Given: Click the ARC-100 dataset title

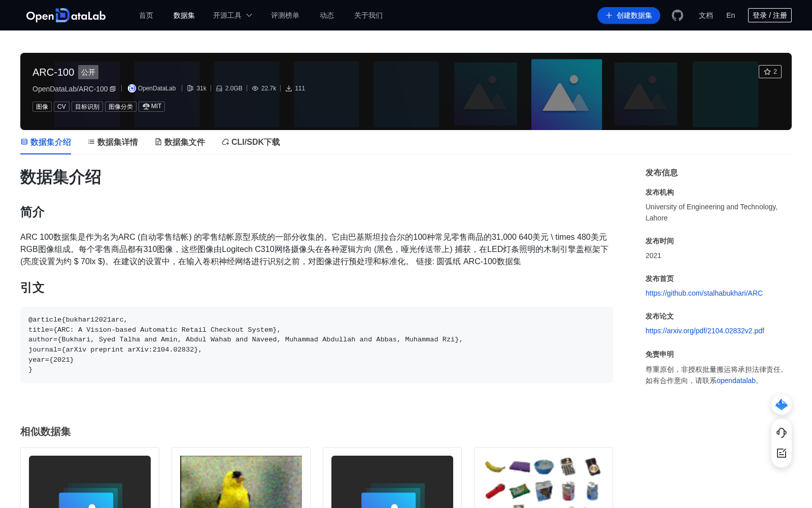Looking at the screenshot, I should (53, 72).
